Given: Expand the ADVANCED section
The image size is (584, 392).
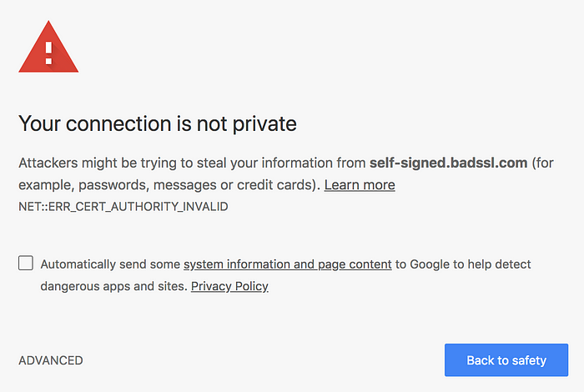Looking at the screenshot, I should pos(51,360).
